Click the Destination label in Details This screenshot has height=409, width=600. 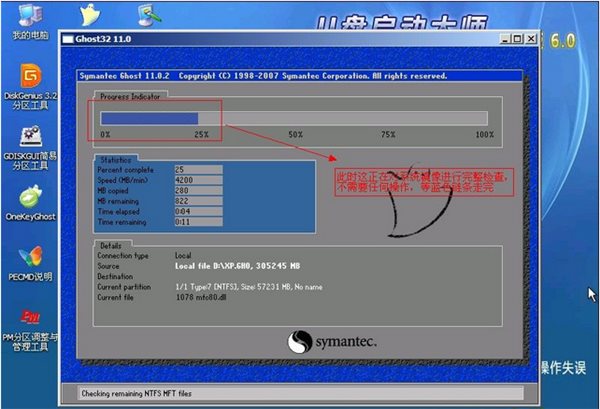[x=115, y=276]
